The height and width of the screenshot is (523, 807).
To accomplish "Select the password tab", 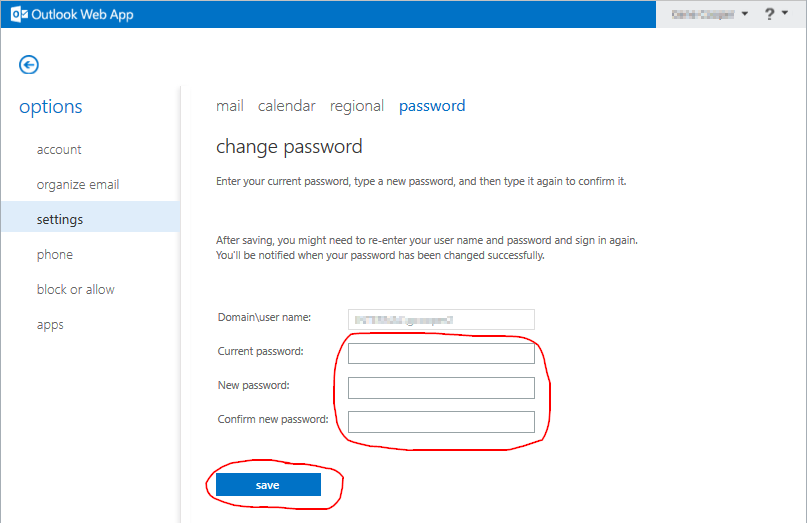I will [x=432, y=106].
